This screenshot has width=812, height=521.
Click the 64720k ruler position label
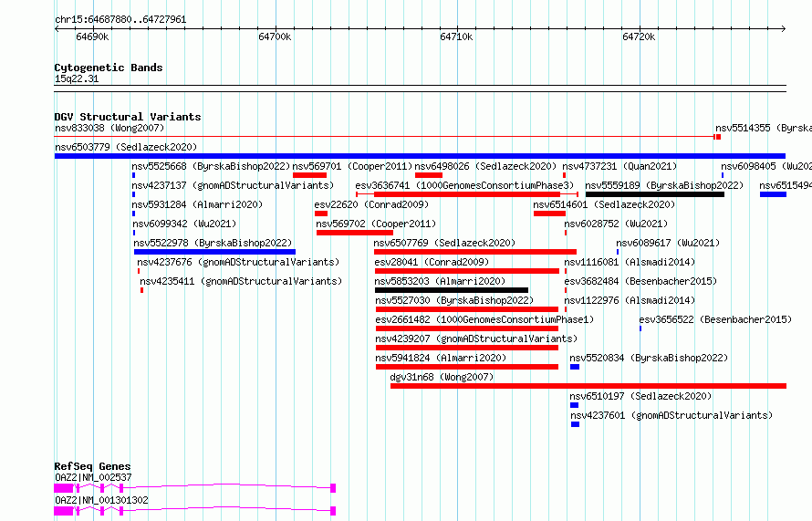(x=639, y=36)
